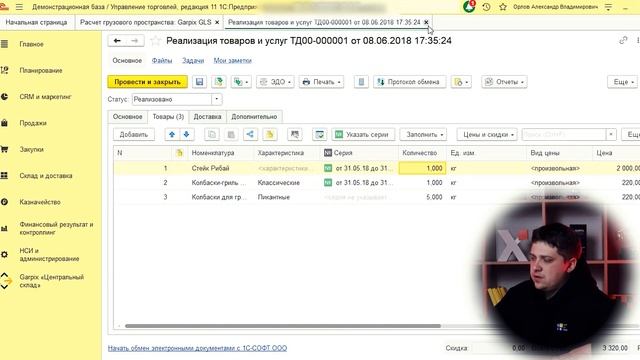
Task: Open CRM и маркетинг sidebar section
Action: pos(45,97)
